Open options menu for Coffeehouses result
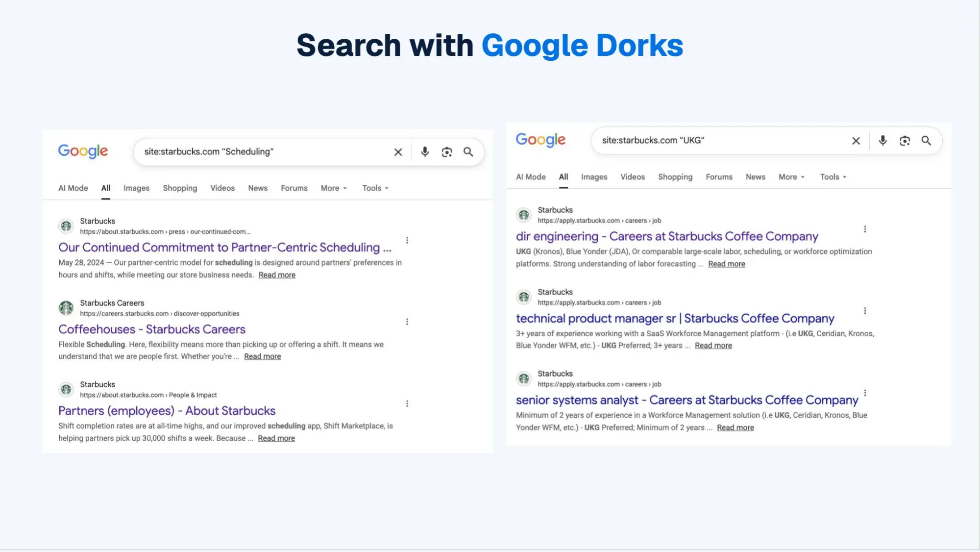Viewport: 980px width, 552px height. point(407,322)
